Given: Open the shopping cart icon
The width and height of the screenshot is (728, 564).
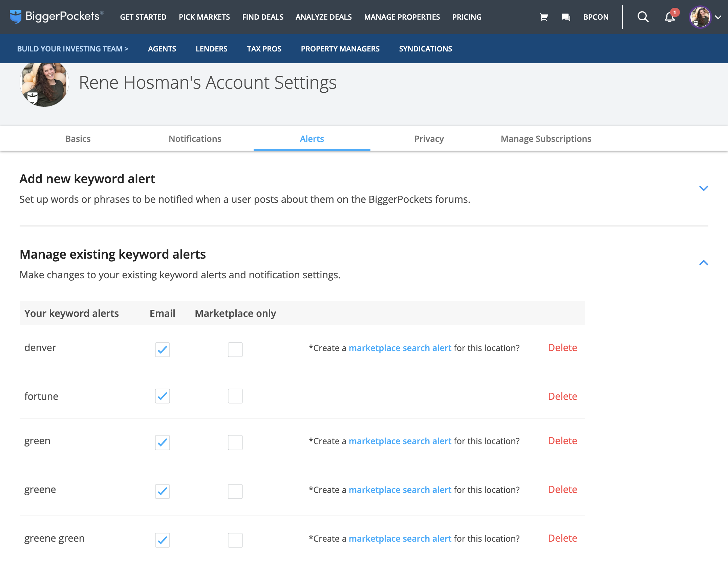Looking at the screenshot, I should 544,17.
